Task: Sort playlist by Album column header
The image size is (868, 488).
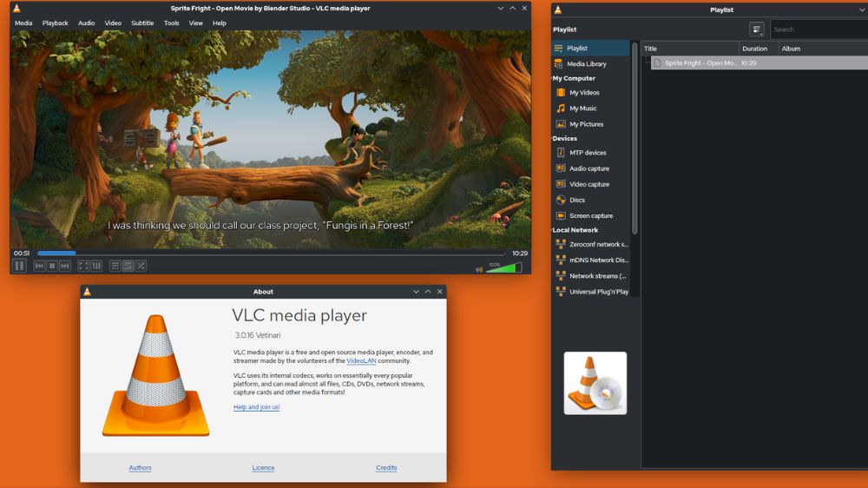Action: click(823, 49)
